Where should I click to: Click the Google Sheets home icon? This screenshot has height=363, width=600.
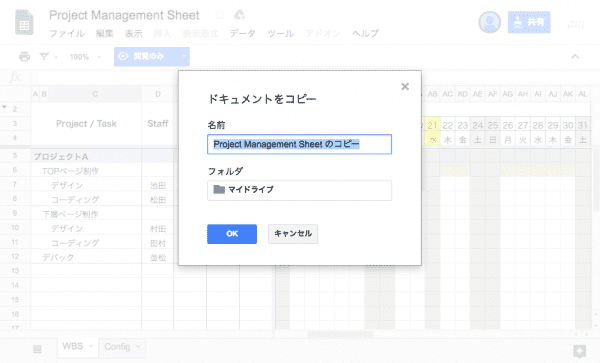(24, 23)
